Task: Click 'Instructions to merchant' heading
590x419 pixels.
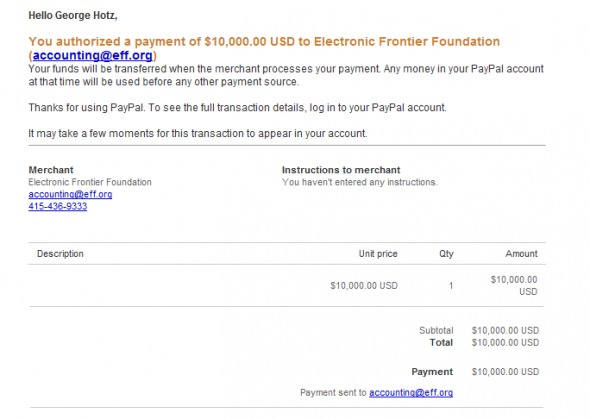Action: pyautogui.click(x=341, y=170)
